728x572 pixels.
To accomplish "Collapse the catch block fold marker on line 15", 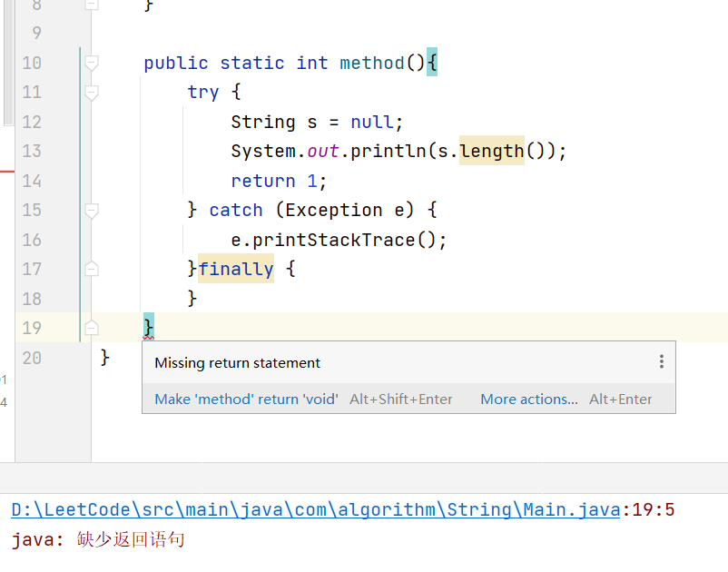I will 92,211.
